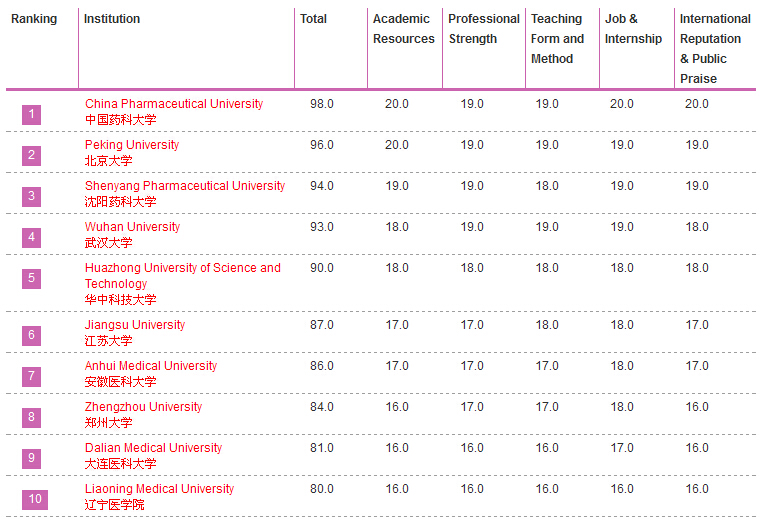Image resolution: width=764 pixels, height=525 pixels.
Task: Select total score 84.0
Action: tap(322, 407)
